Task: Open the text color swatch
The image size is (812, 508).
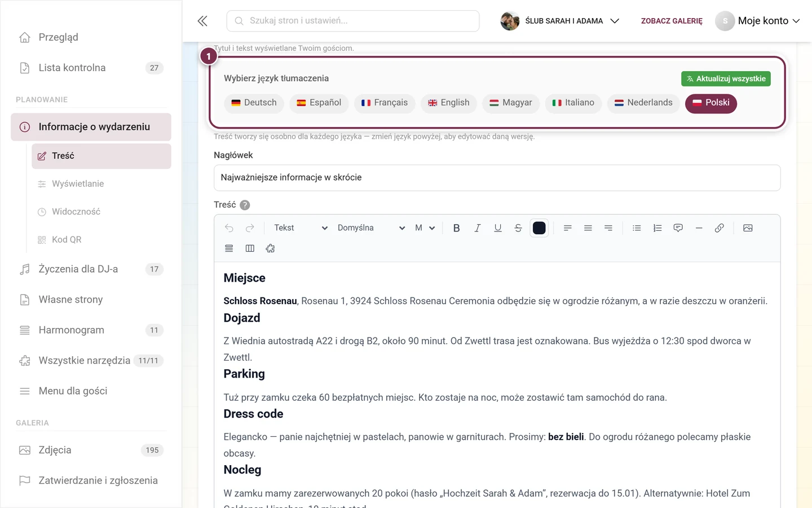Action: [539, 228]
